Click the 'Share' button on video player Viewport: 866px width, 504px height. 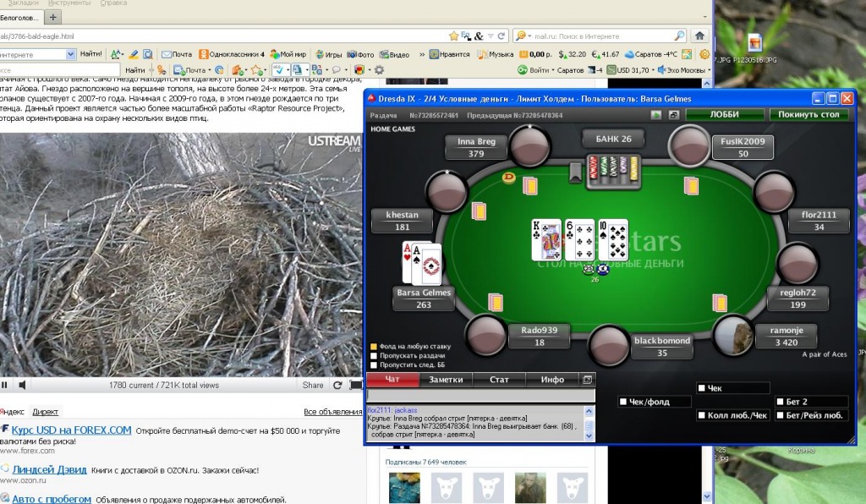pos(313,386)
